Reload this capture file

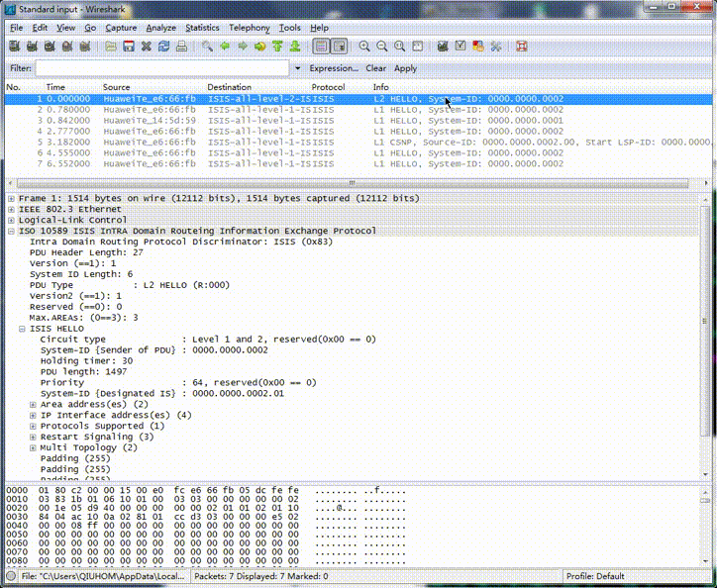163,47
